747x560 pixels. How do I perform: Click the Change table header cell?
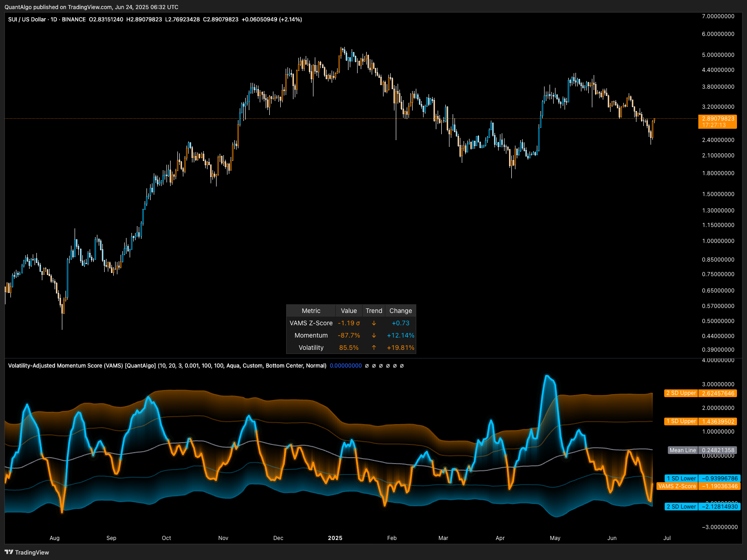point(401,311)
